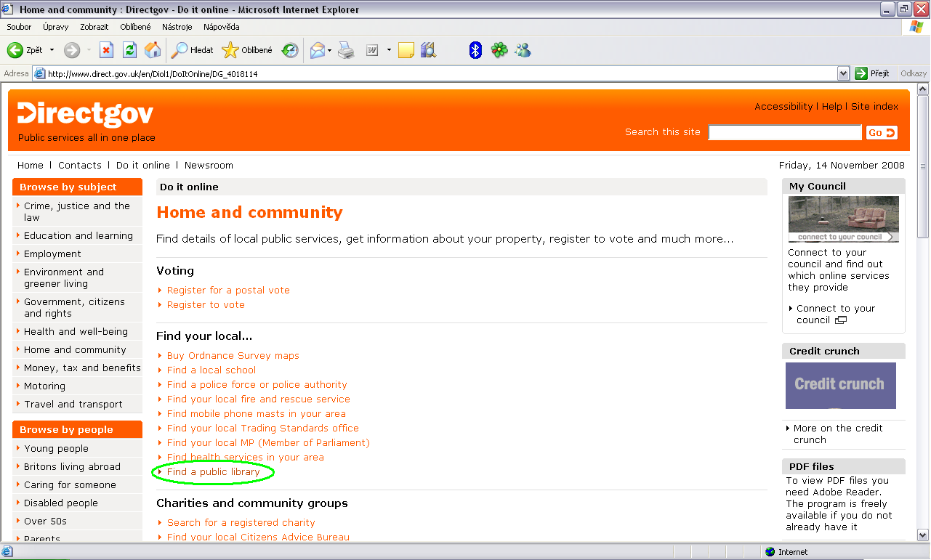Click Connect to your council link
The image size is (931, 560).
click(x=836, y=314)
